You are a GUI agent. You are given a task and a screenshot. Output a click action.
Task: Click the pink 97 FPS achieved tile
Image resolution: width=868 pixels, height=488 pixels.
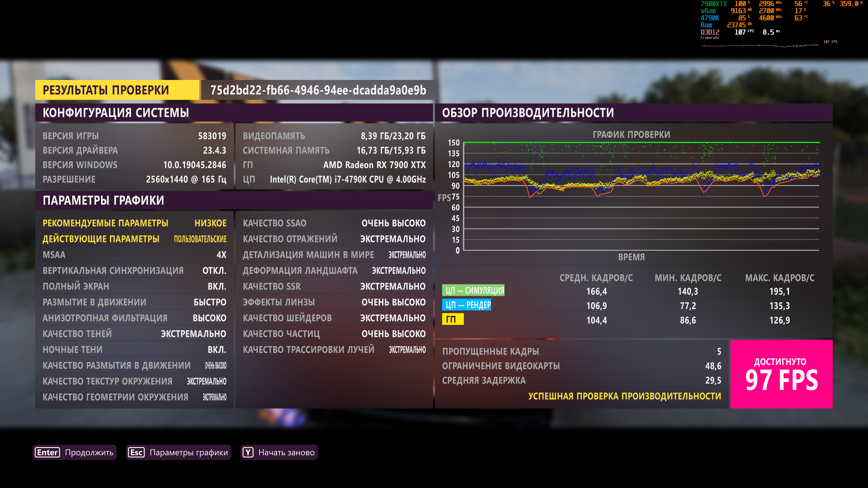tap(781, 374)
